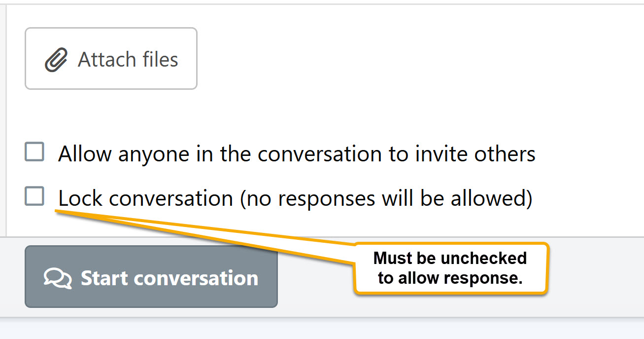Image resolution: width=644 pixels, height=339 pixels.
Task: Tick the 'Allow anyone to invite others' checkbox
Action: click(34, 152)
